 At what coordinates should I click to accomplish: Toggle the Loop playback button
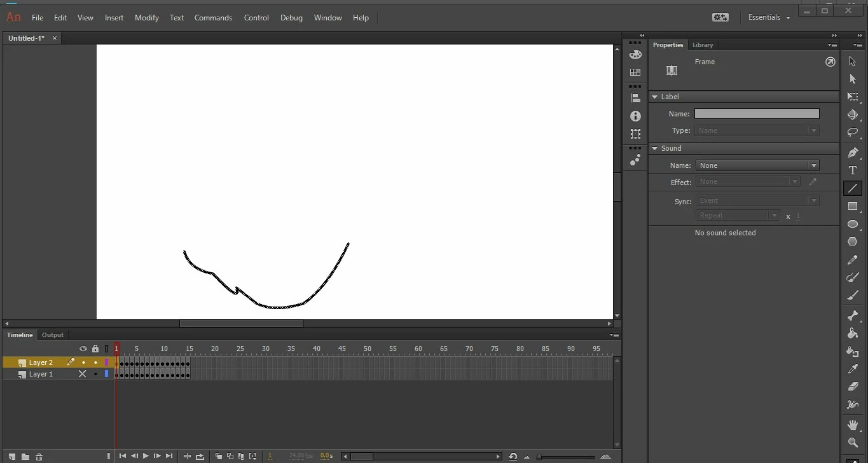point(200,456)
